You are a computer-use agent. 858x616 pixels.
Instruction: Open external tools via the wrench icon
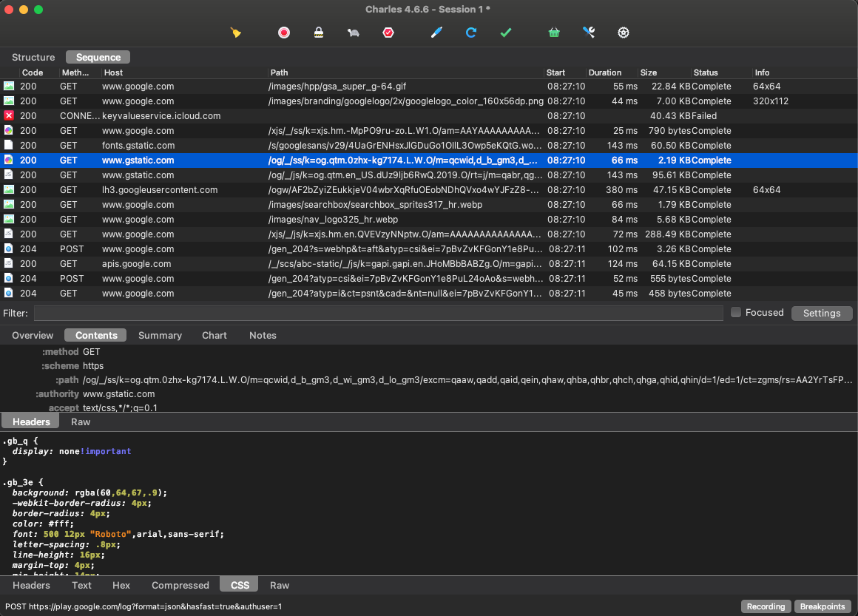click(588, 33)
